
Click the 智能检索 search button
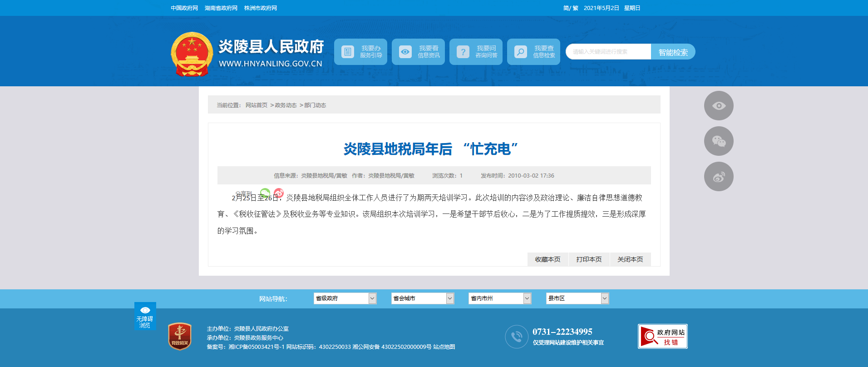673,52
